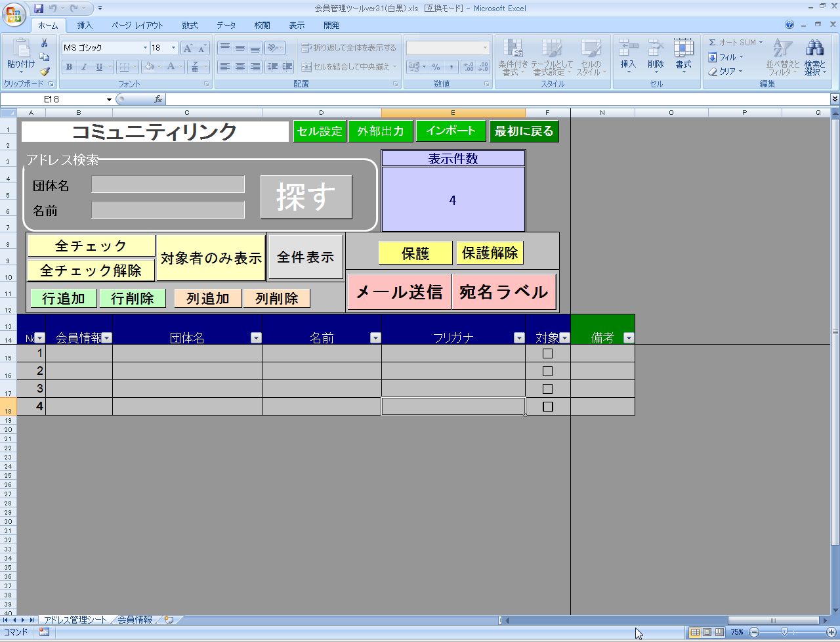
Task: Toggle bold formatting
Action: coord(69,67)
